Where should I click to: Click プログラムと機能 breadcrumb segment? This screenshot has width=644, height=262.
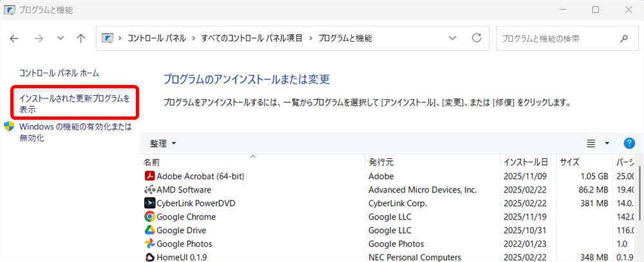345,39
